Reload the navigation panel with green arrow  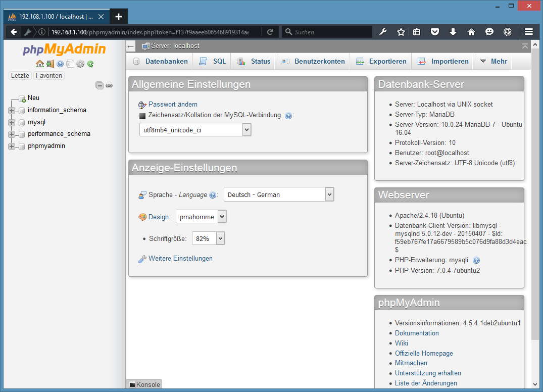[90, 64]
